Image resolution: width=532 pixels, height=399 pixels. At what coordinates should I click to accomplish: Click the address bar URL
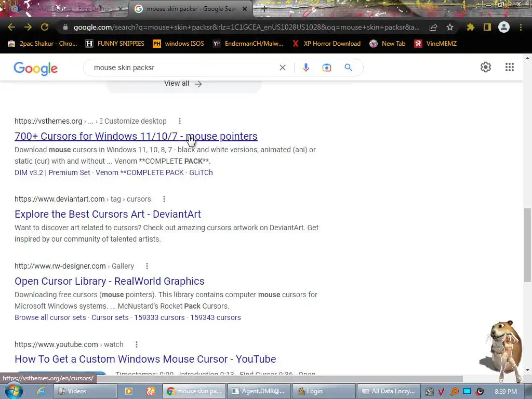[246, 27]
